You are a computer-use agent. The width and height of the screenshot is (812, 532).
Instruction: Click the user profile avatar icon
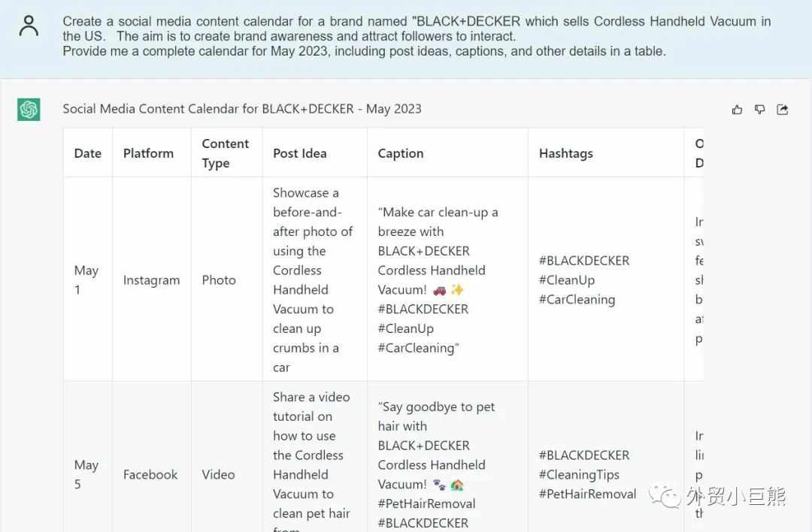pos(29,26)
